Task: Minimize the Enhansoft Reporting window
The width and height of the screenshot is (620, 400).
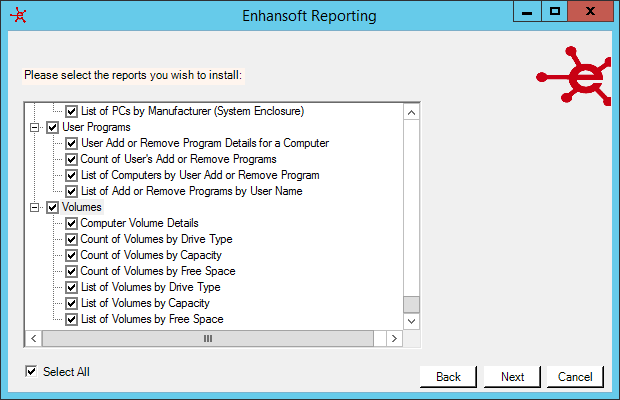Action: [x=527, y=11]
